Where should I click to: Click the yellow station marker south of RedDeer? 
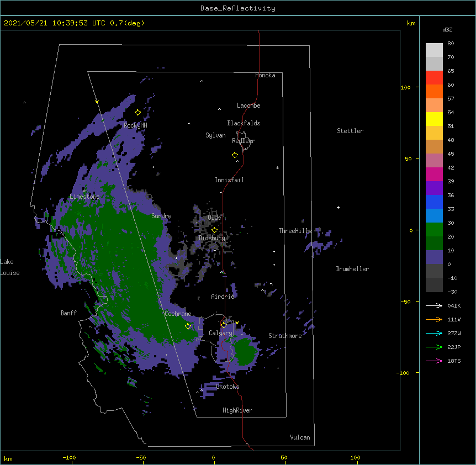coord(235,155)
